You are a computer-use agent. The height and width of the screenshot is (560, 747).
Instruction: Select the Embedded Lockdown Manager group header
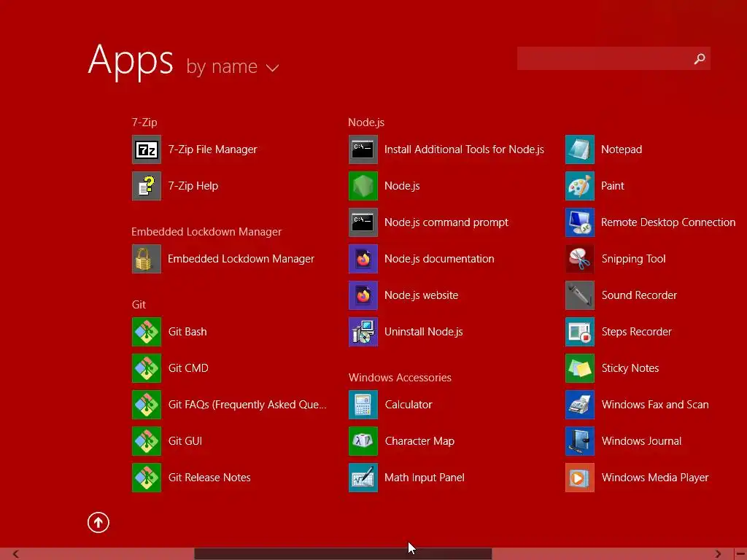pos(206,232)
